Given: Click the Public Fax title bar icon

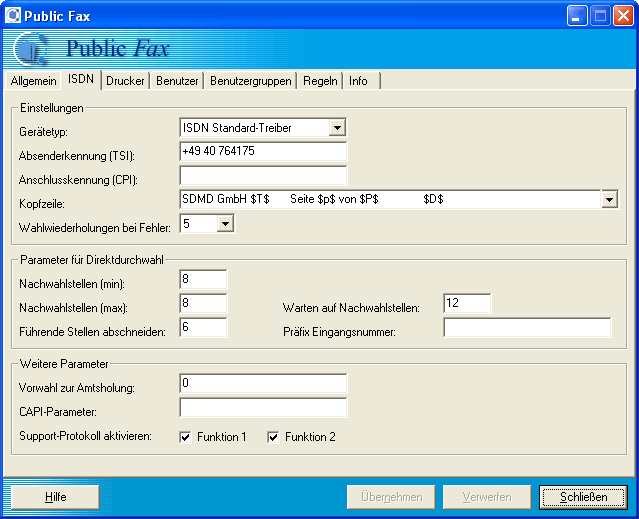Looking at the screenshot, I should [x=12, y=15].
